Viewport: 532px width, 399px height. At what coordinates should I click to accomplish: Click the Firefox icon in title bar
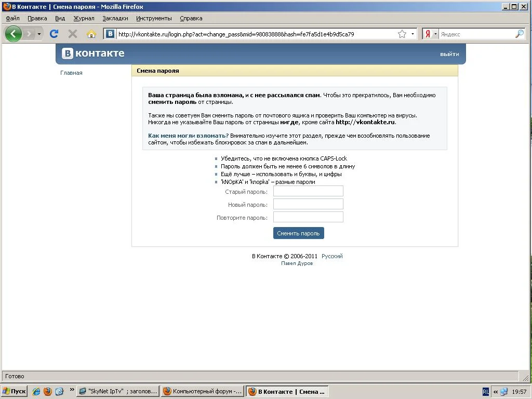[x=7, y=6]
